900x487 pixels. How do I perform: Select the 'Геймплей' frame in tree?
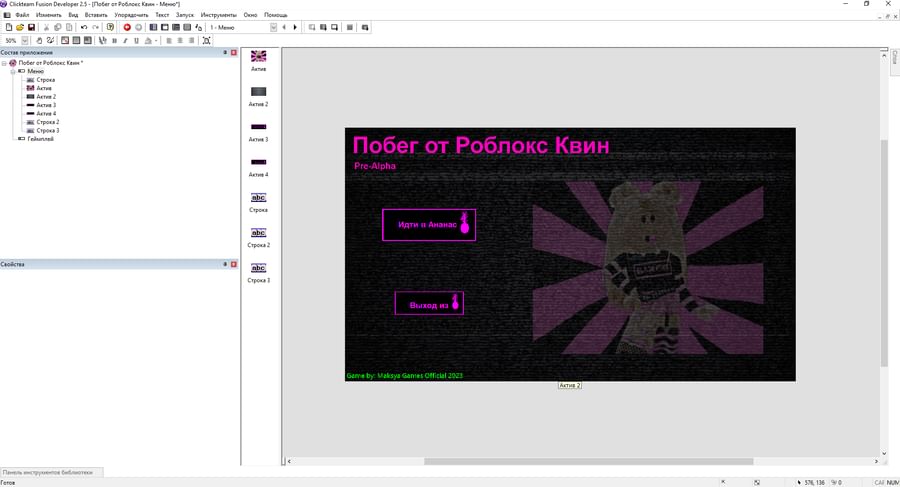click(40, 138)
